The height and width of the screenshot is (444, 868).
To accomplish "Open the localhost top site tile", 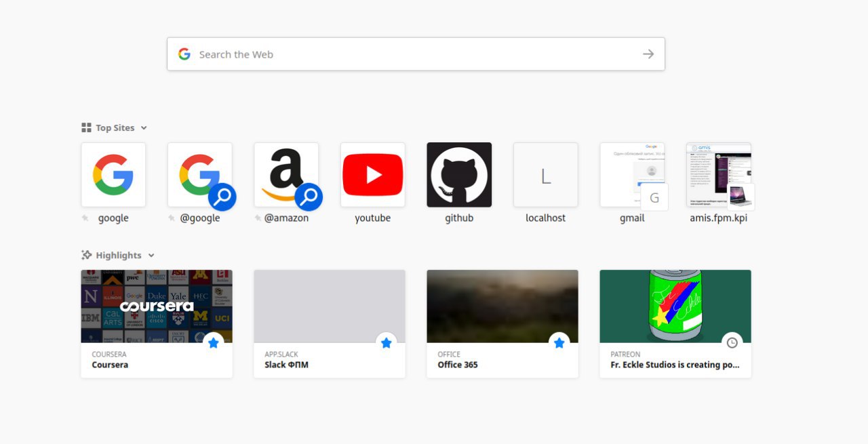I will [545, 174].
